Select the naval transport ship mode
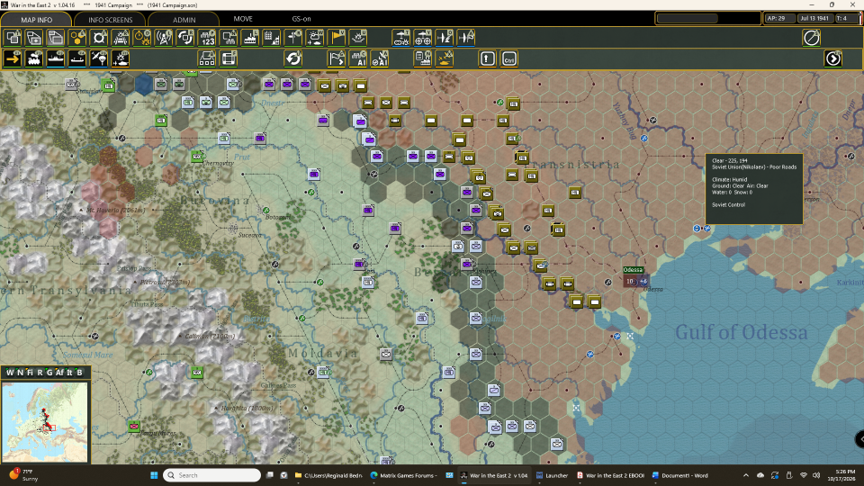The width and height of the screenshot is (864, 486). pos(56,58)
